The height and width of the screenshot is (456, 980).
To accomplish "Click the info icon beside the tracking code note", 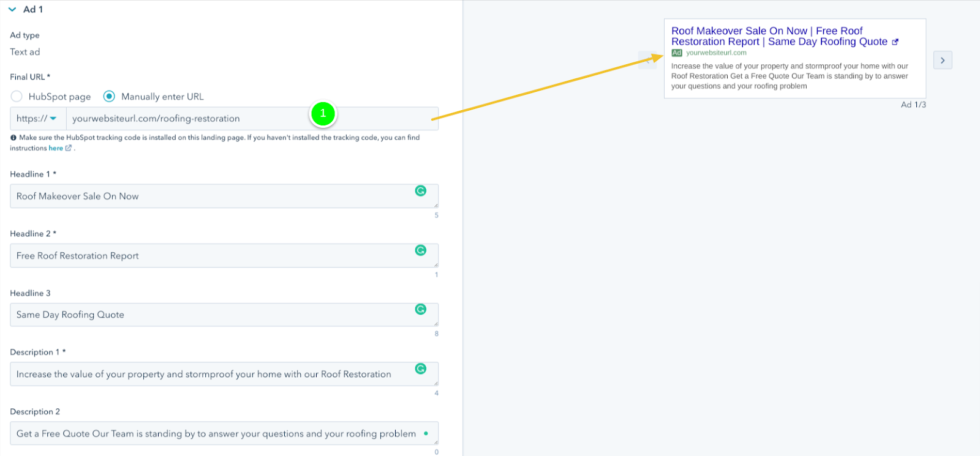I will coord(13,138).
